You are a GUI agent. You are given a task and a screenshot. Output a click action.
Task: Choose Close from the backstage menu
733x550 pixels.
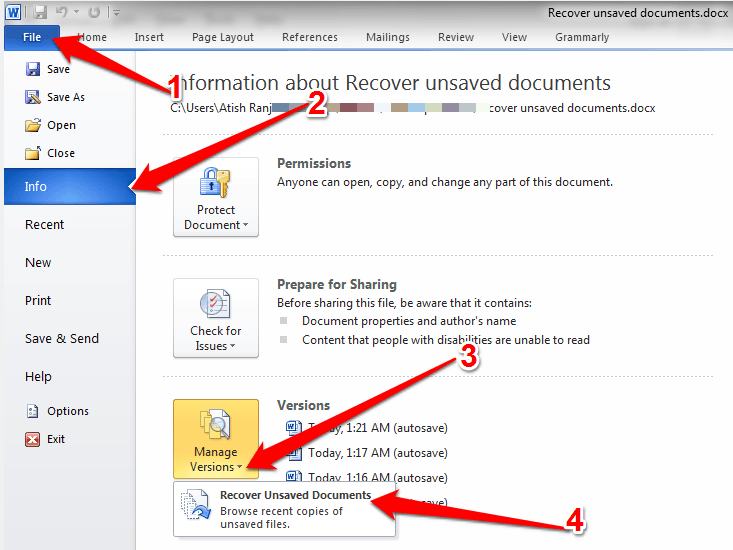click(61, 153)
